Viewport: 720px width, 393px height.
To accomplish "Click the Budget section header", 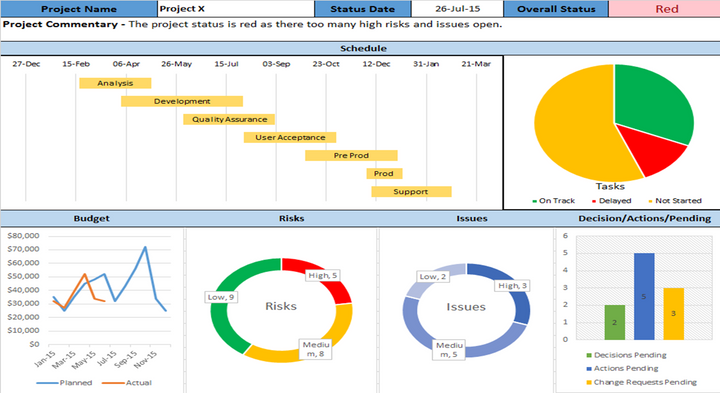I will coord(91,219).
